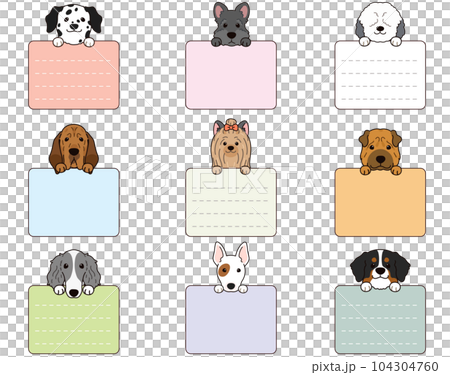Click the Bernese mountain dog head
The image size is (450, 375).
point(380,270)
